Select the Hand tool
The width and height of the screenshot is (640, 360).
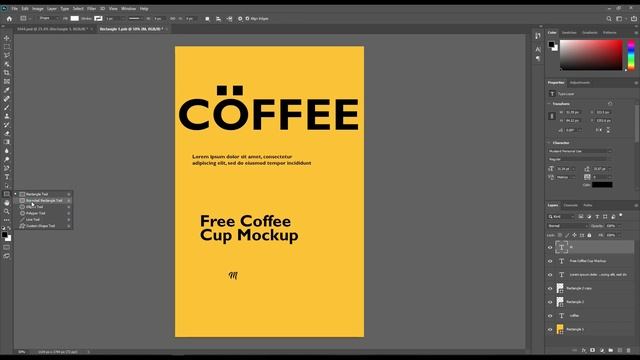[7, 203]
